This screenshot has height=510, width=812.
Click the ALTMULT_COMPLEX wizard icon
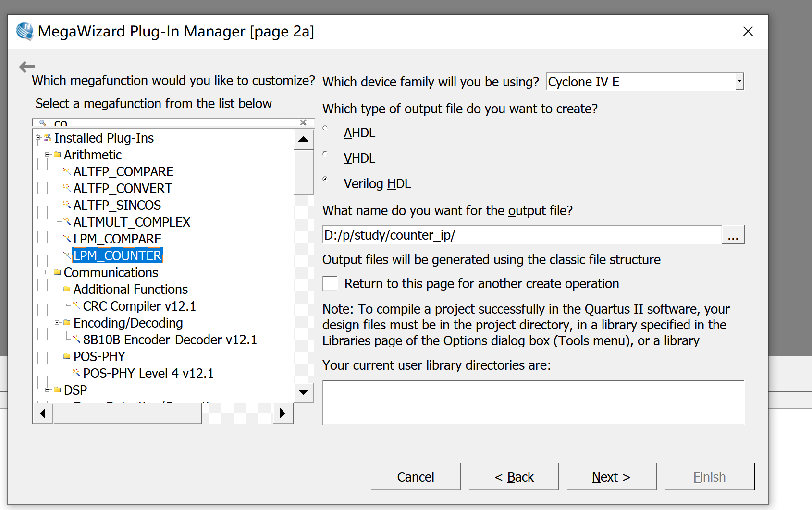[67, 222]
